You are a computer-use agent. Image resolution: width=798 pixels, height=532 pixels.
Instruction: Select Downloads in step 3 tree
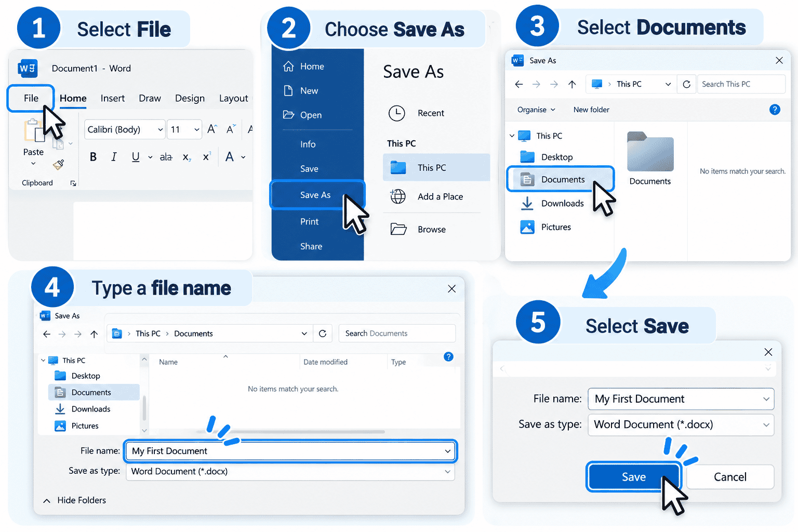click(552, 203)
